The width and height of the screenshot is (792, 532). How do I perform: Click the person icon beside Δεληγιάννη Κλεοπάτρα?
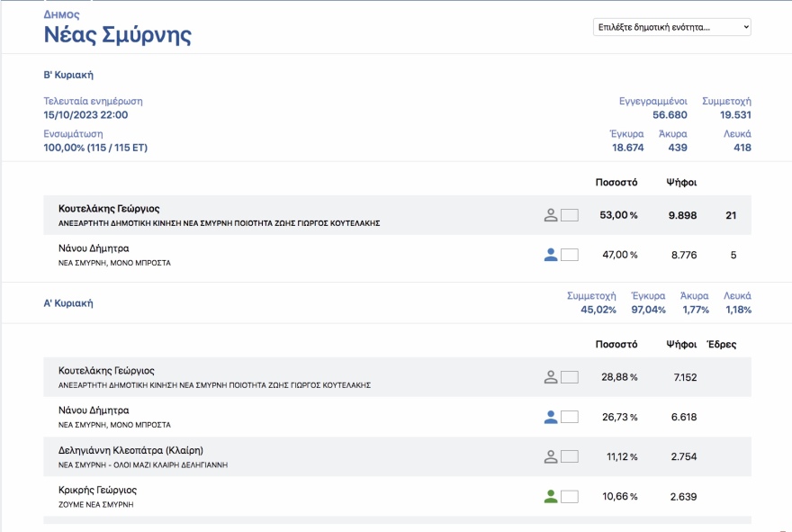551,456
